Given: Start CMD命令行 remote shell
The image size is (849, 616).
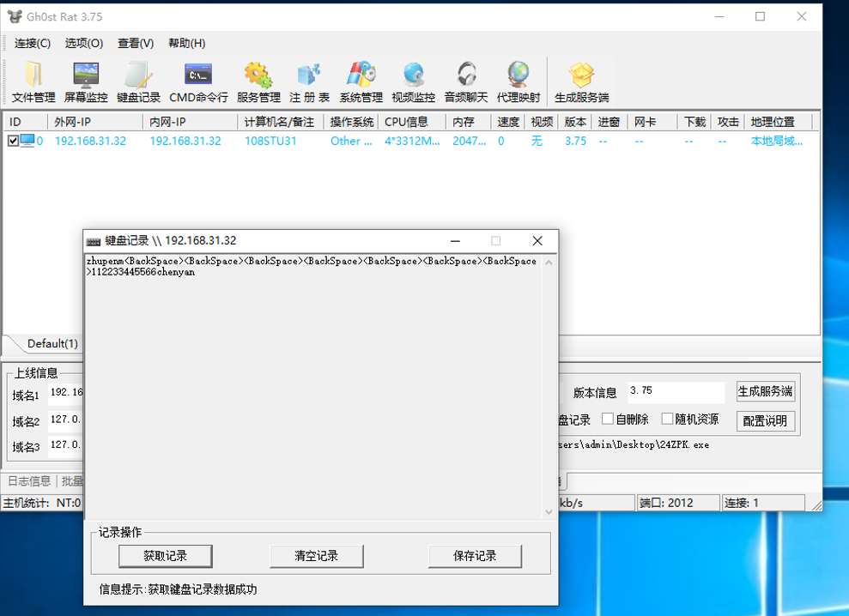Looking at the screenshot, I should coord(198,82).
